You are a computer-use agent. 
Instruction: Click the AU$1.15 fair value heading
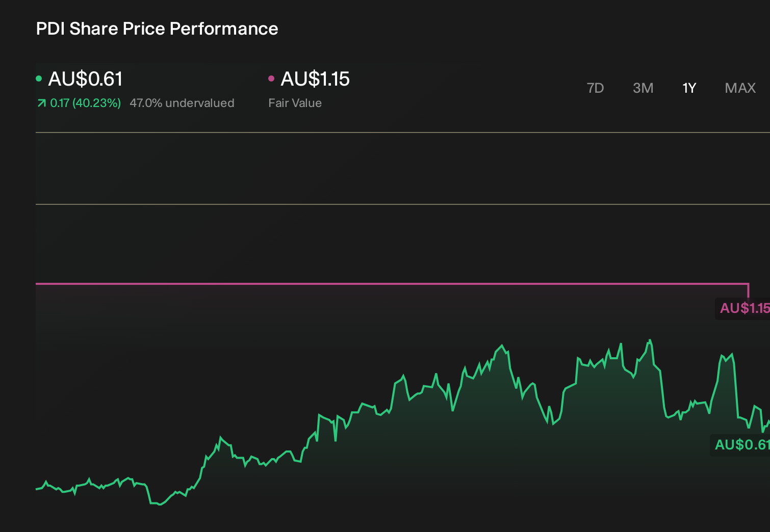coord(315,79)
